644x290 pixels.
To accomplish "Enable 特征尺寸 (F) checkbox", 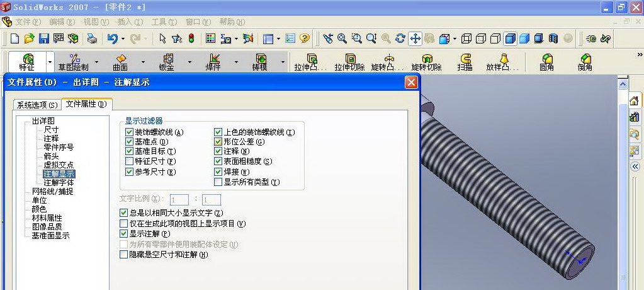I will click(130, 161).
